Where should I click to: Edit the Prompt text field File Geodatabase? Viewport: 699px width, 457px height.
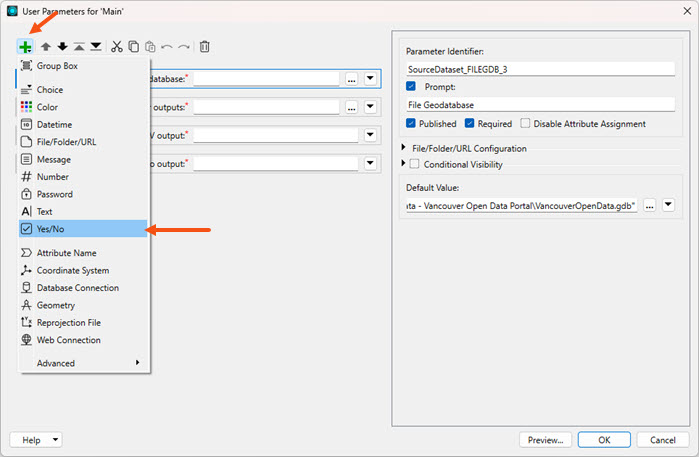(540, 105)
